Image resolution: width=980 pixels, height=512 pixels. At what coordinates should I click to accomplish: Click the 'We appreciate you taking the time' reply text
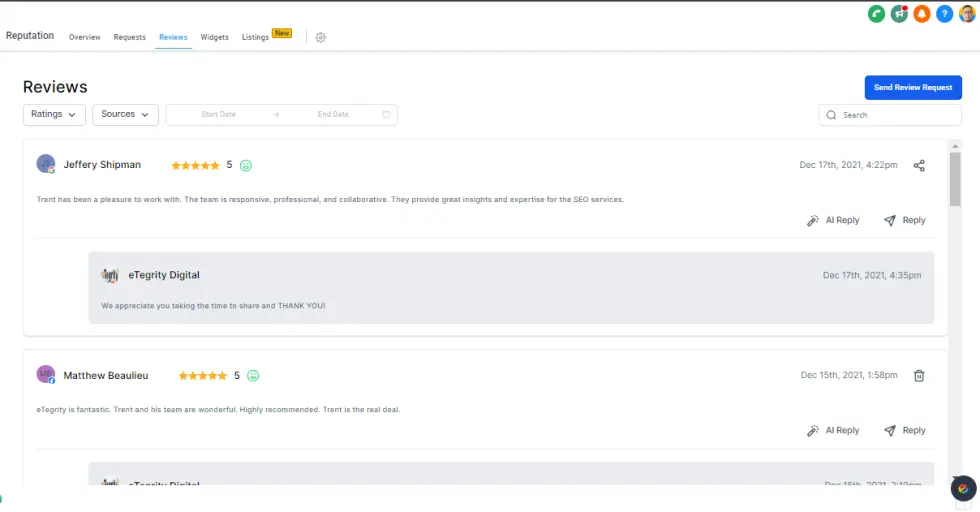(213, 306)
